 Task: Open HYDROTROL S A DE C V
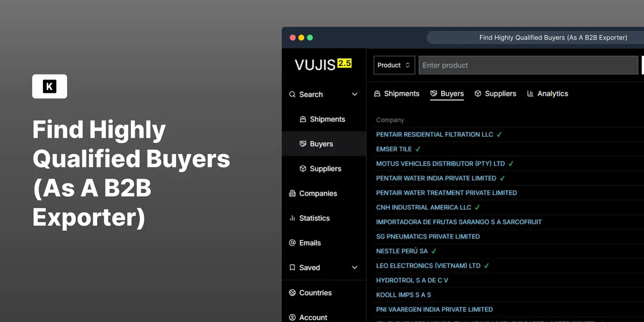pos(412,280)
